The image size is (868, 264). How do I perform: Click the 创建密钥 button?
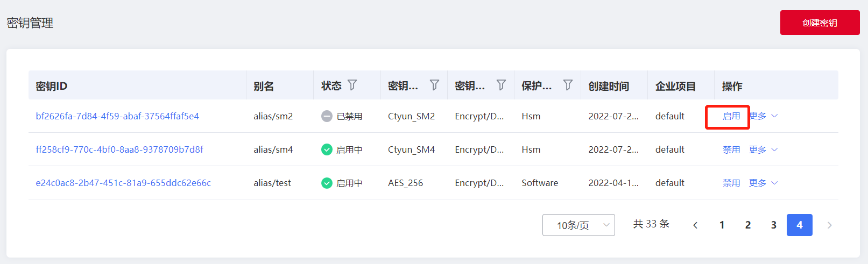[820, 23]
